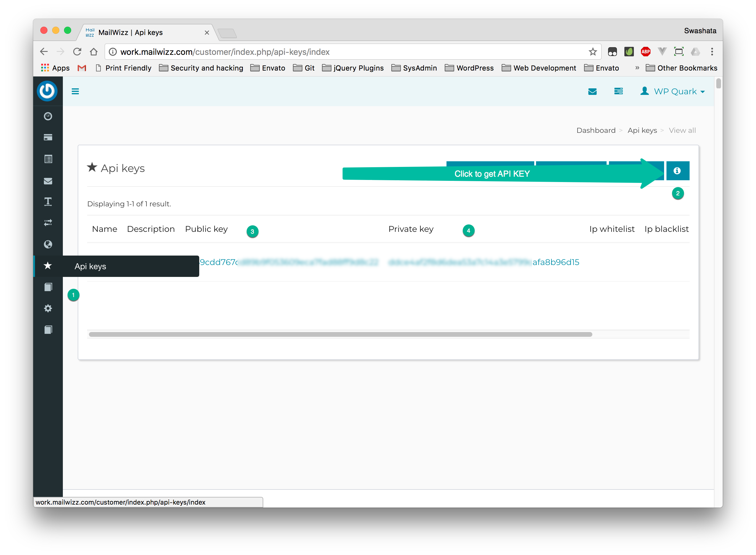
Task: Click the Name column header
Action: pos(104,229)
